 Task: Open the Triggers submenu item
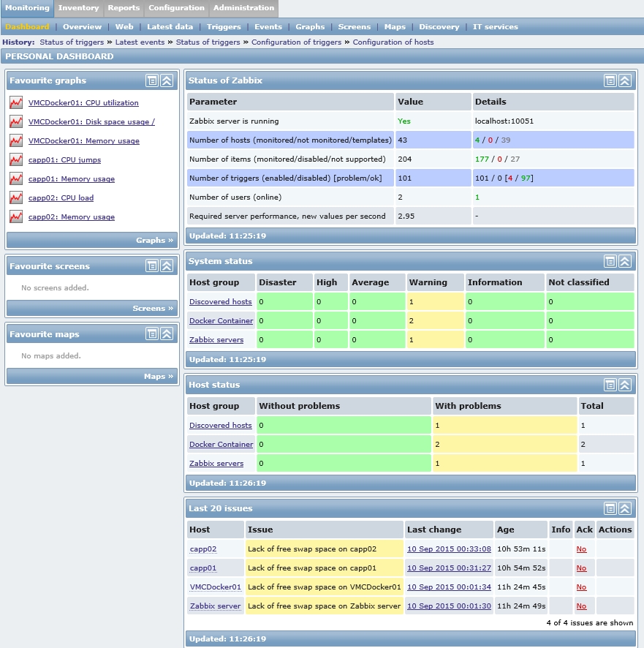click(224, 27)
